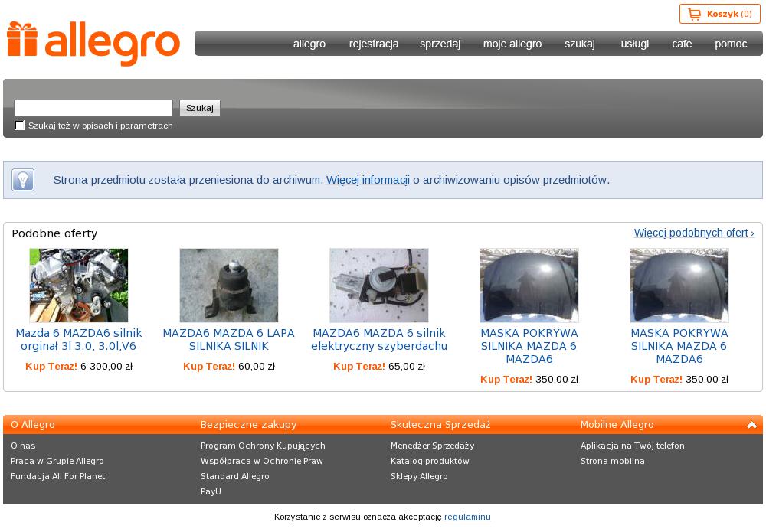Visit cafe from the top menu
Image resolution: width=766 pixels, height=532 pixels.
(x=682, y=44)
